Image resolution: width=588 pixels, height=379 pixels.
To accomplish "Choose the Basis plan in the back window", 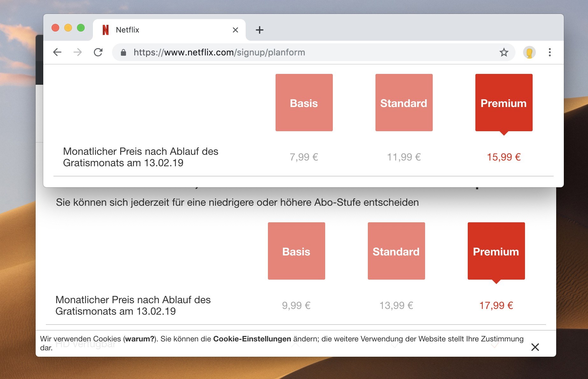I will point(297,251).
